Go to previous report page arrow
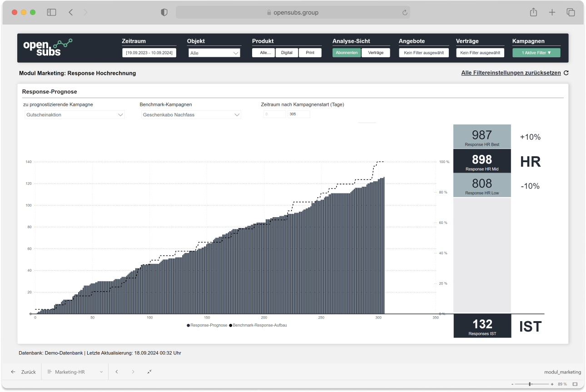The image size is (586, 392). (x=117, y=372)
